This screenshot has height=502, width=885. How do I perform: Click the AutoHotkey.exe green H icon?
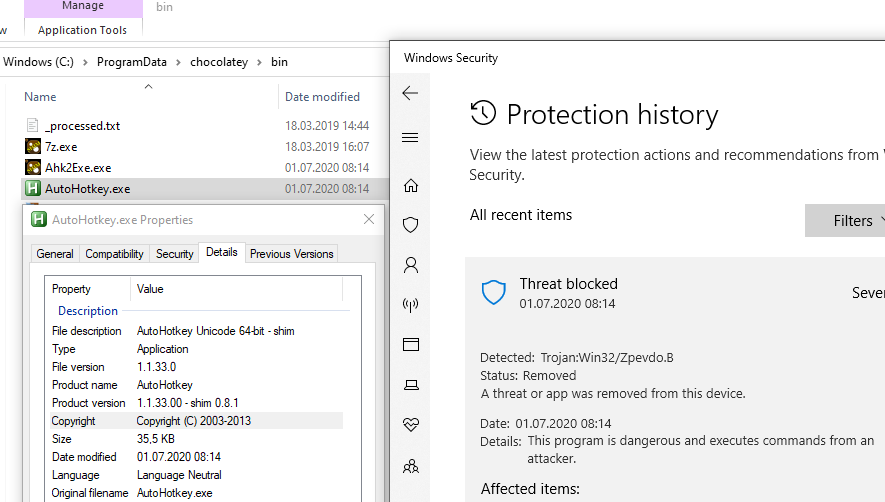click(33, 189)
